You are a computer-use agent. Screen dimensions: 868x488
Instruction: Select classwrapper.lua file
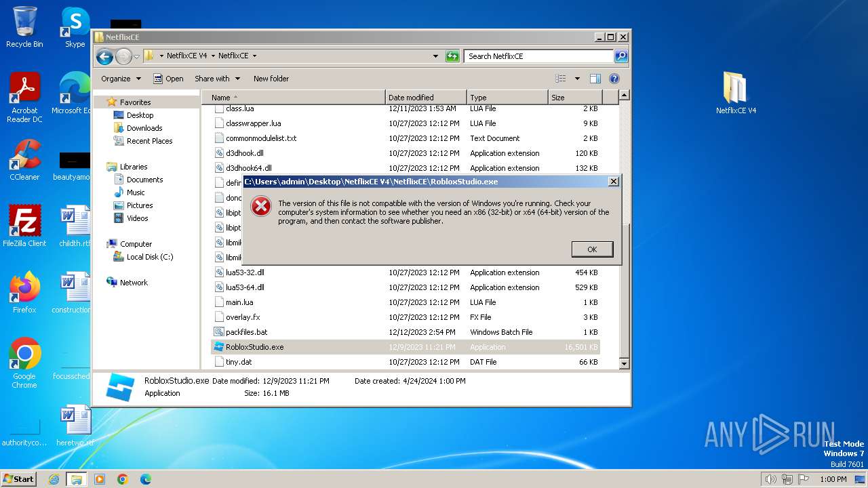406,123
